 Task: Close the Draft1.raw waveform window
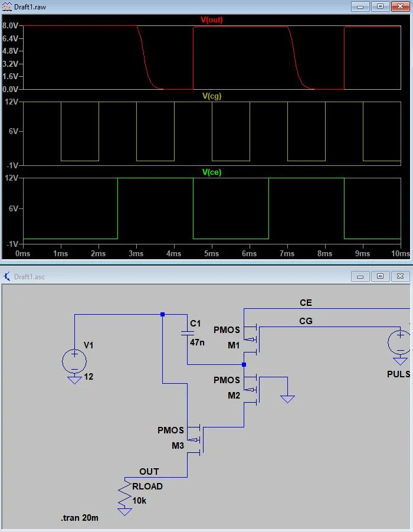[400, 6]
